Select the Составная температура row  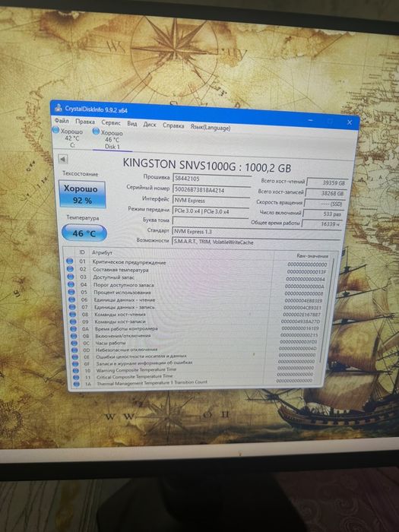198,271
